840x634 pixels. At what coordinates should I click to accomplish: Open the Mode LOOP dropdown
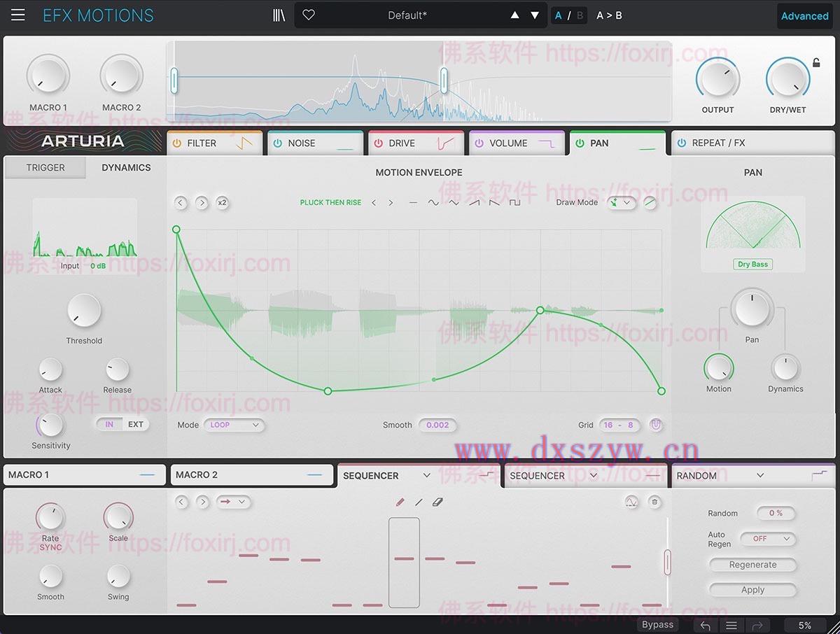tap(234, 425)
